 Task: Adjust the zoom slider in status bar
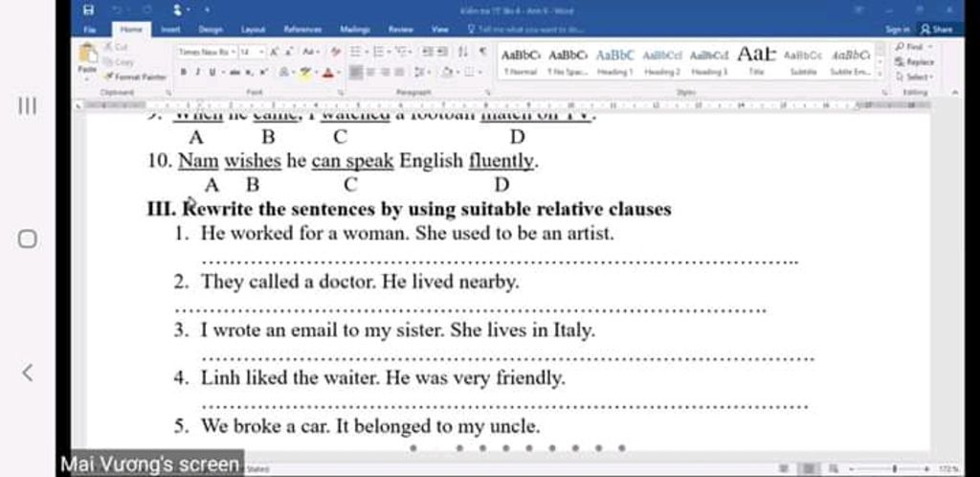click(x=895, y=468)
